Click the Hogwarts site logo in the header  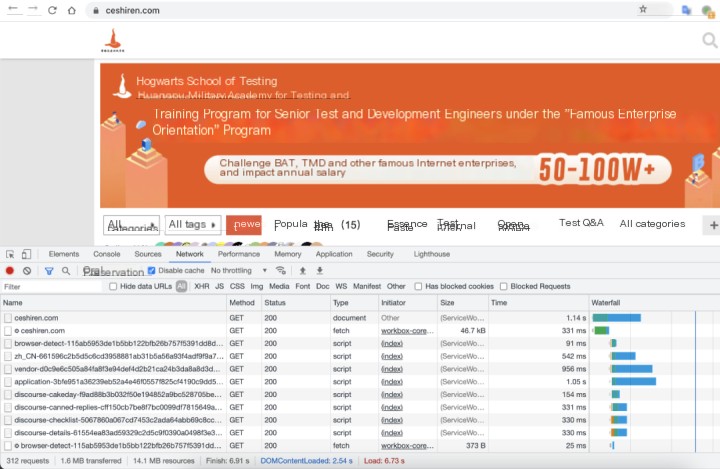pos(112,40)
